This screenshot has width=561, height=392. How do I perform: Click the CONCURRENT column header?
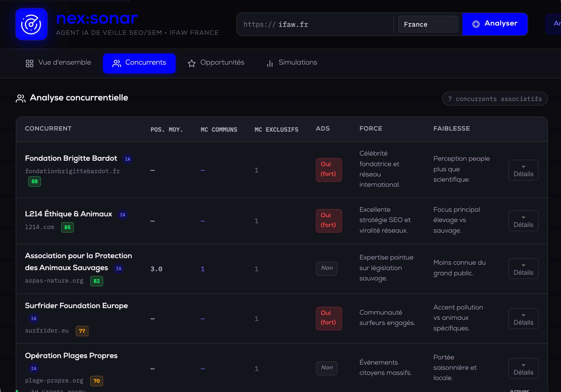[48, 129]
